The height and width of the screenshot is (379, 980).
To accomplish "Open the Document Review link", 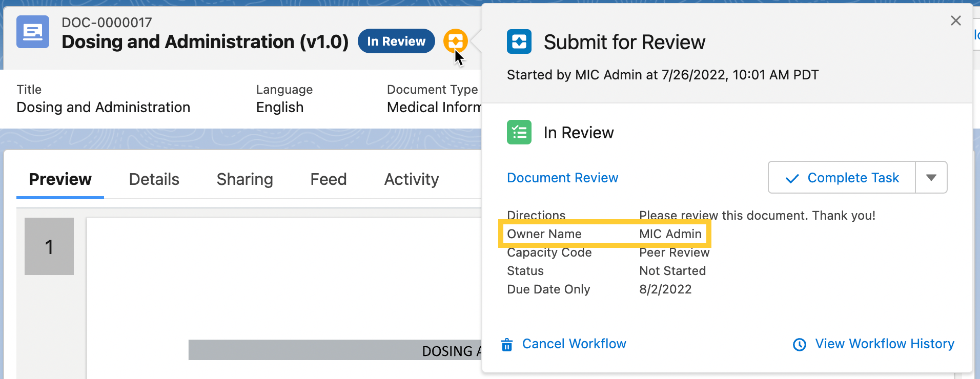I will (562, 178).
